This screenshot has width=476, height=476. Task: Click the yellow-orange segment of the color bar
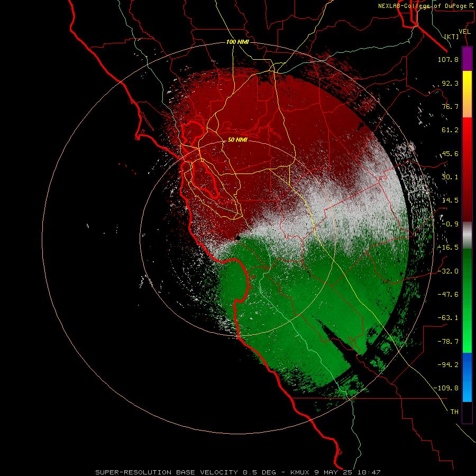[x=467, y=94]
